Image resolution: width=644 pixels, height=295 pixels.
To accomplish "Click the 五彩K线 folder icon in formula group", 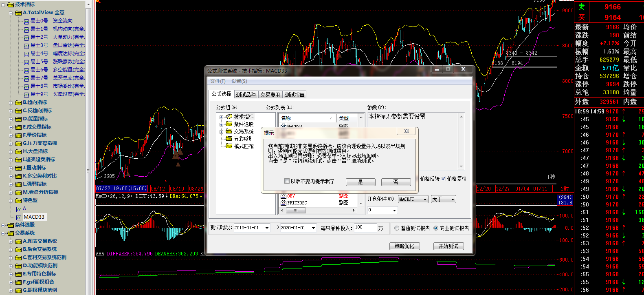I will point(229,139).
